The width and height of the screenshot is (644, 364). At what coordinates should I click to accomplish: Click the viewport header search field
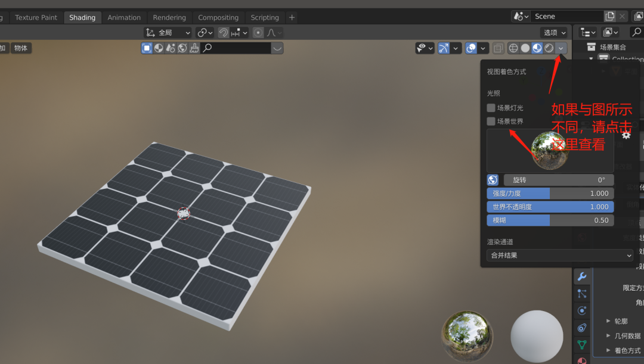[x=236, y=48]
